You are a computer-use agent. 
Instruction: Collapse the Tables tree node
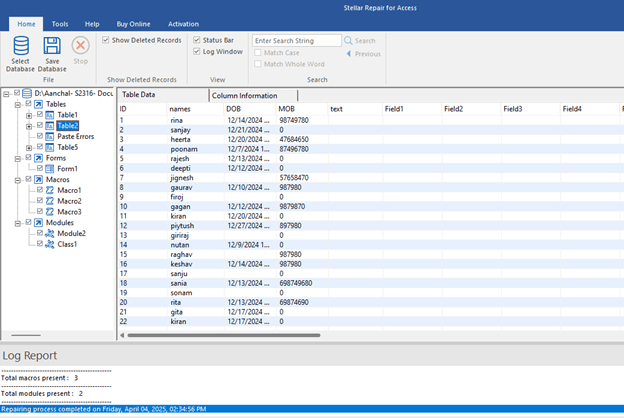[19, 104]
